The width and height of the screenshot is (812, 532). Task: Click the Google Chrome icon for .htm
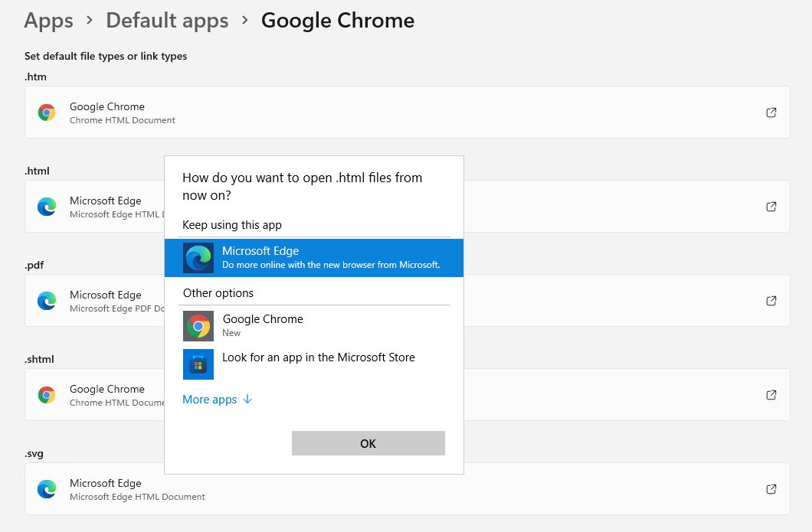click(x=46, y=112)
